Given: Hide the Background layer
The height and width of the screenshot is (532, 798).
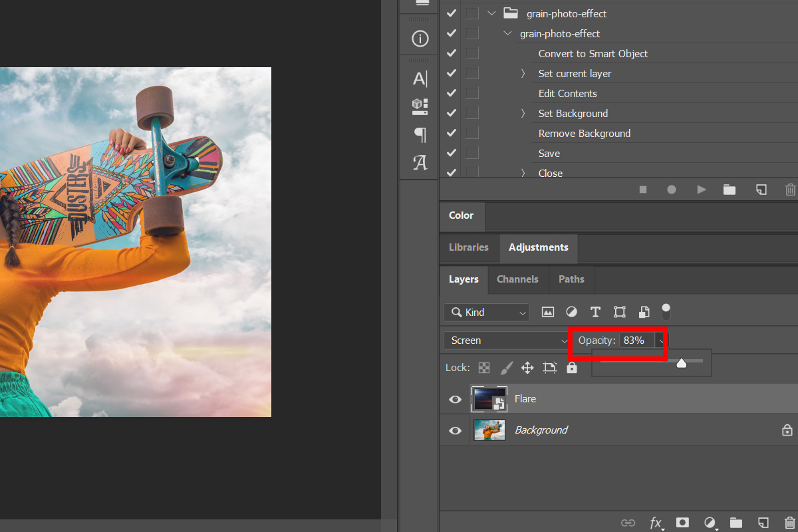Looking at the screenshot, I should (455, 430).
